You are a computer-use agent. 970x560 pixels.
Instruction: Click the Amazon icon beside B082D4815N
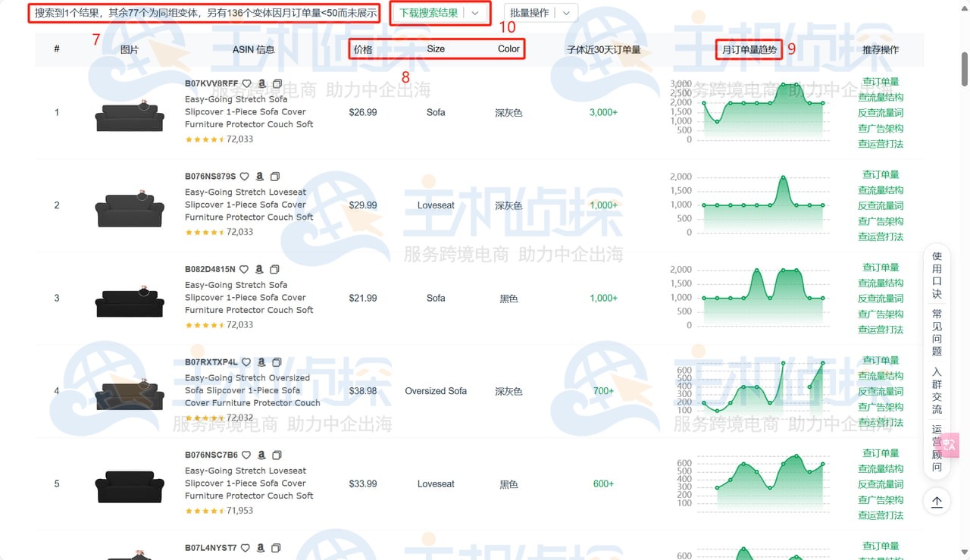[261, 269]
